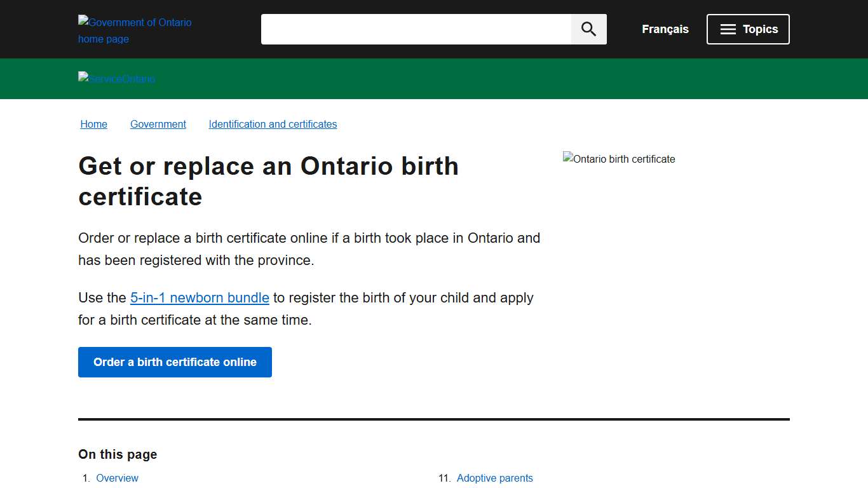Click the page heading about birth certificates

click(268, 181)
